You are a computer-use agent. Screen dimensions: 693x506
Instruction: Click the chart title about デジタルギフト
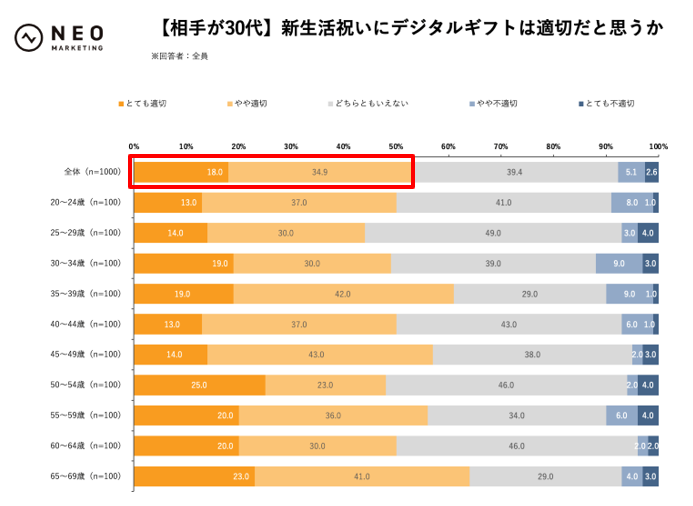tap(398, 29)
